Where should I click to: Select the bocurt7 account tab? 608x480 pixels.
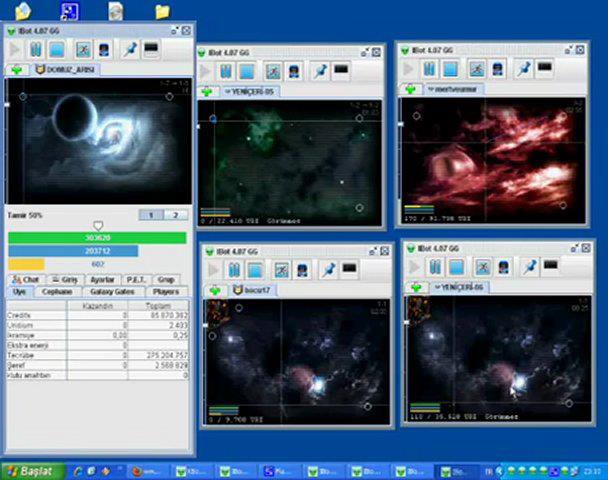pyautogui.click(x=253, y=290)
